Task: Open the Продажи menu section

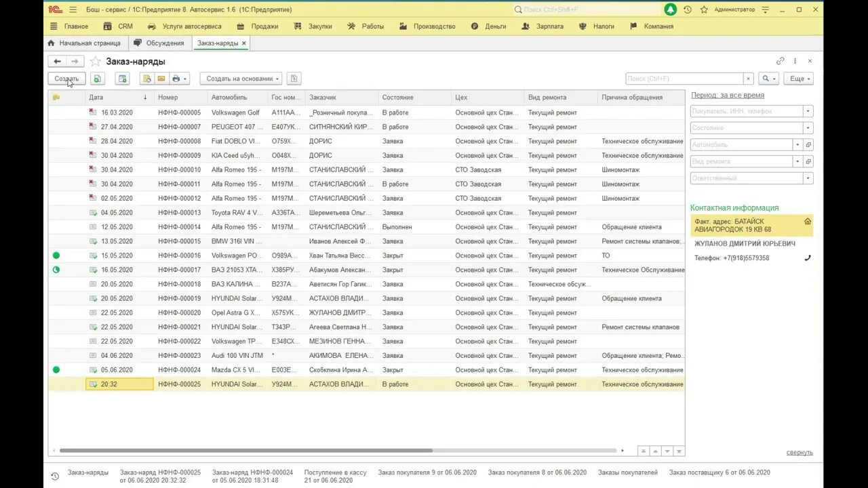Action: tap(257, 26)
